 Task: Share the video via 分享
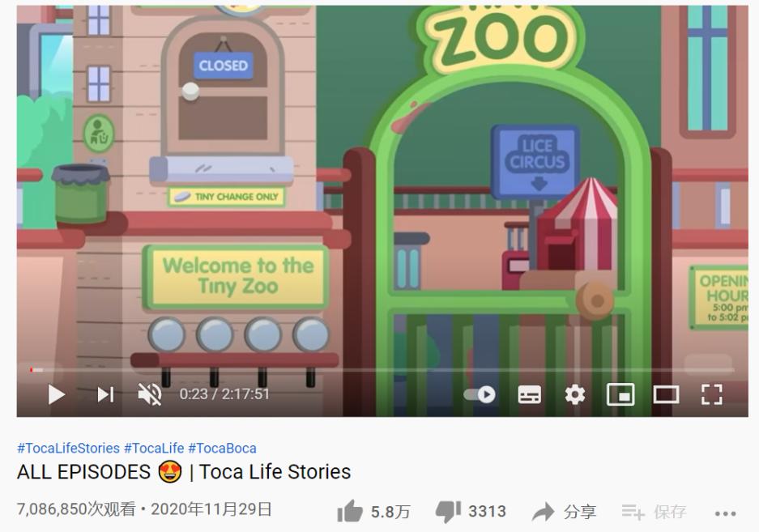[x=564, y=512]
